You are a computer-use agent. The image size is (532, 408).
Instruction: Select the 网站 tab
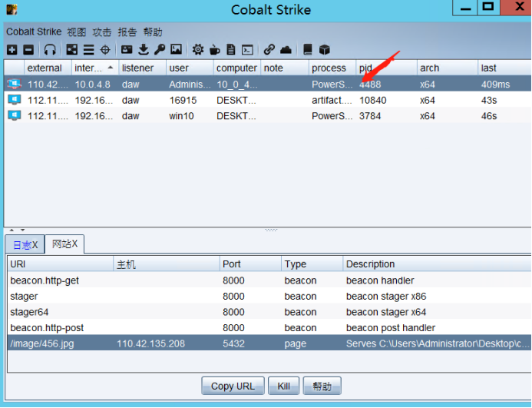pos(64,244)
